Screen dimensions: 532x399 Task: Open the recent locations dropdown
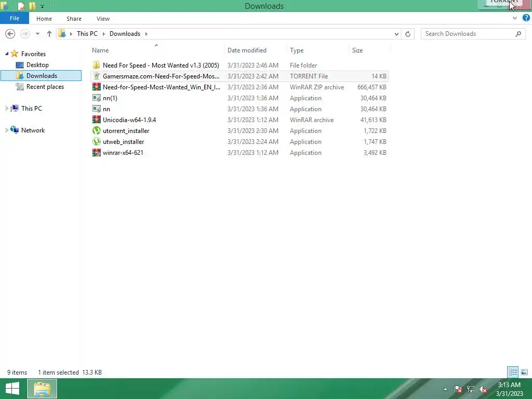(x=37, y=34)
